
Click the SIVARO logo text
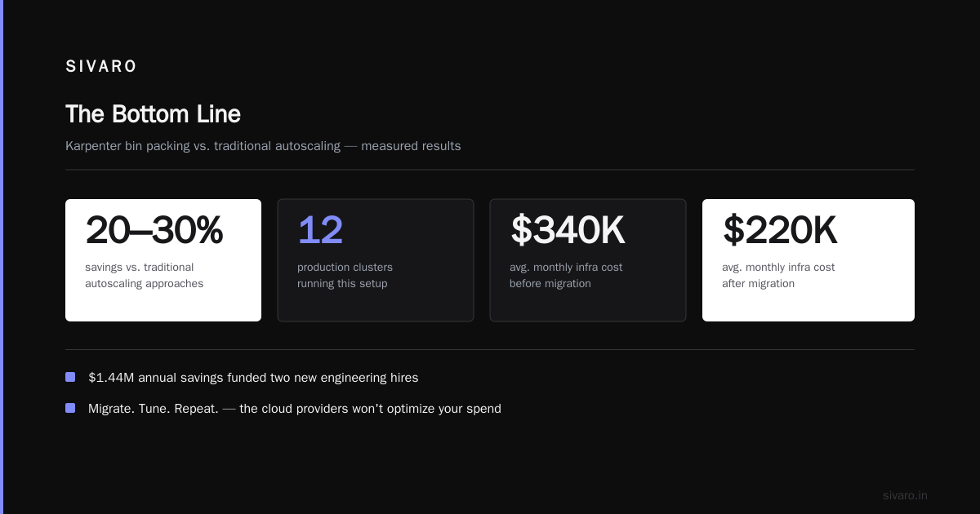[101, 67]
